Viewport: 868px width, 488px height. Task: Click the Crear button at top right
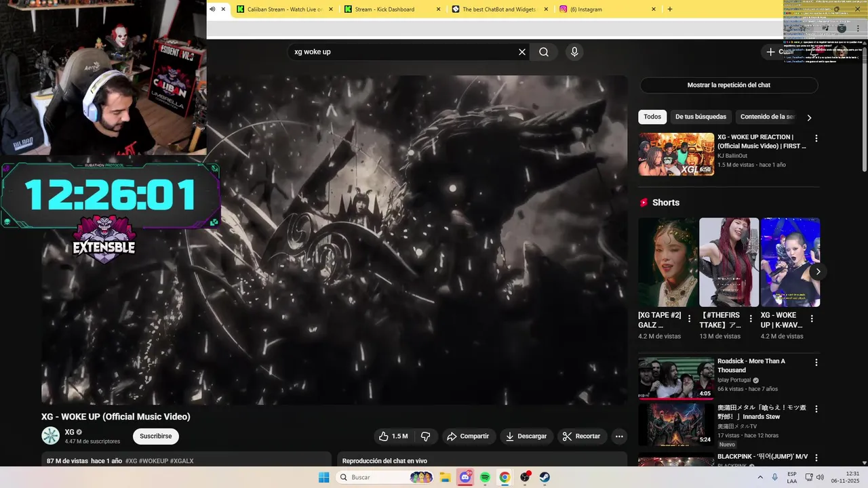click(x=780, y=52)
